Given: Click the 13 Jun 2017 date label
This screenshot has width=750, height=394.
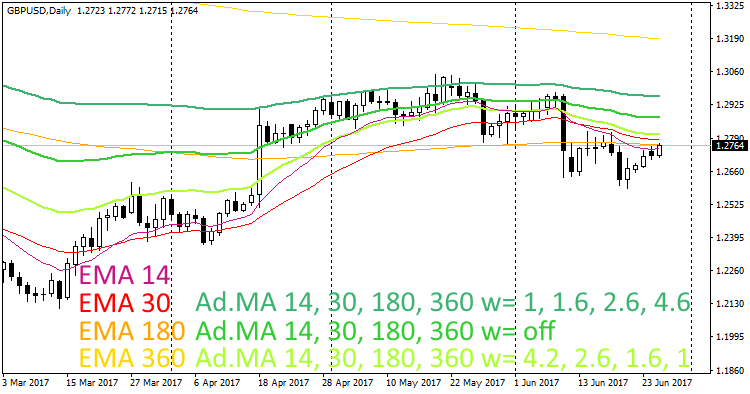Looking at the screenshot, I should pyautogui.click(x=603, y=383).
